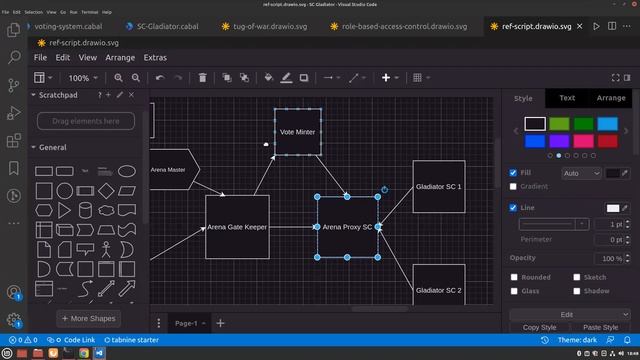
Task: Click Code Link in status bar
Action: [x=71, y=340]
